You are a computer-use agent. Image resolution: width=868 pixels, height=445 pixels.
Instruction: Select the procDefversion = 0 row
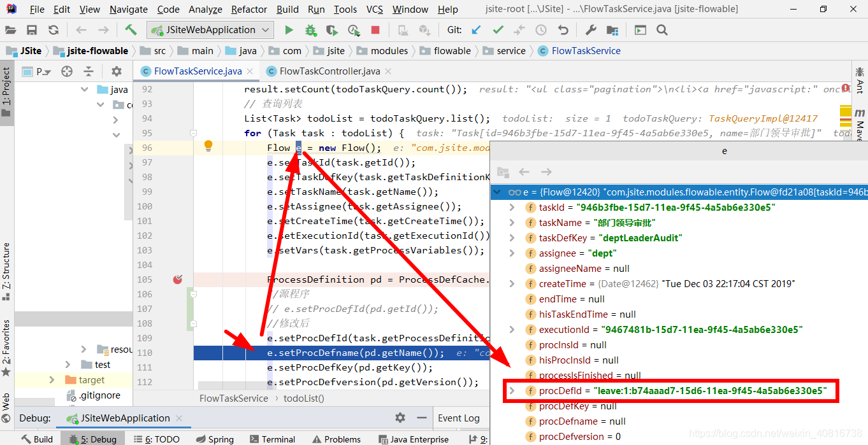point(679,437)
